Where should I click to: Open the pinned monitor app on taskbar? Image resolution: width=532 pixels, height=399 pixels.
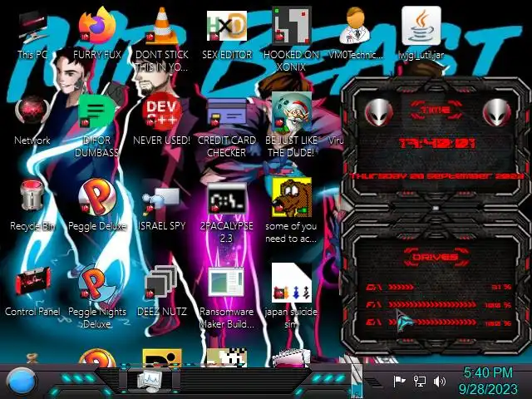(150, 381)
